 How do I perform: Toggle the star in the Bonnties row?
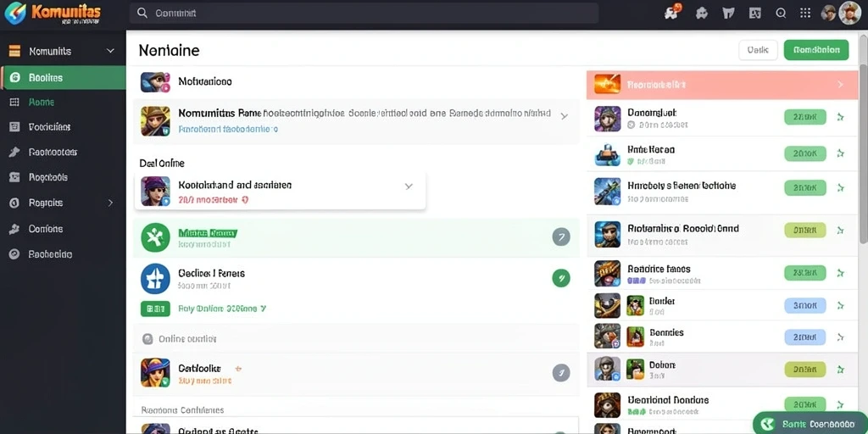click(x=840, y=337)
